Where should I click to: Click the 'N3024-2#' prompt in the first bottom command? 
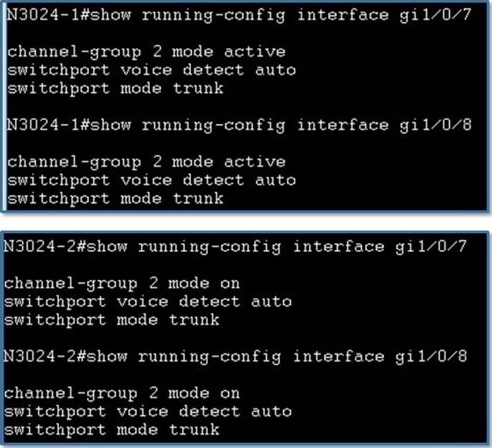pos(44,247)
